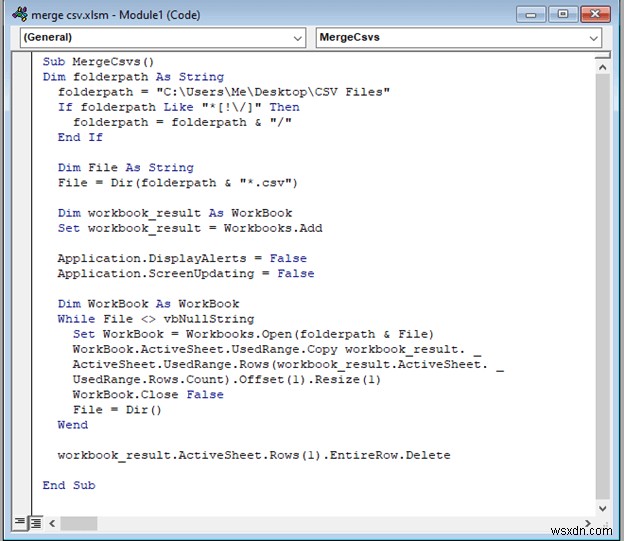Click the 'End Sub' line
Viewport: 624px width, 541px height.
click(69, 485)
